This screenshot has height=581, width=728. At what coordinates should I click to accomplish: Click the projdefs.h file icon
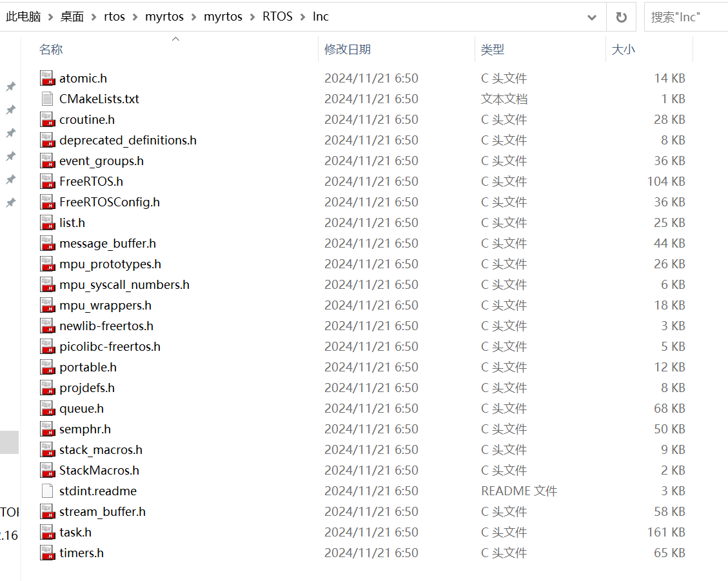click(x=47, y=388)
